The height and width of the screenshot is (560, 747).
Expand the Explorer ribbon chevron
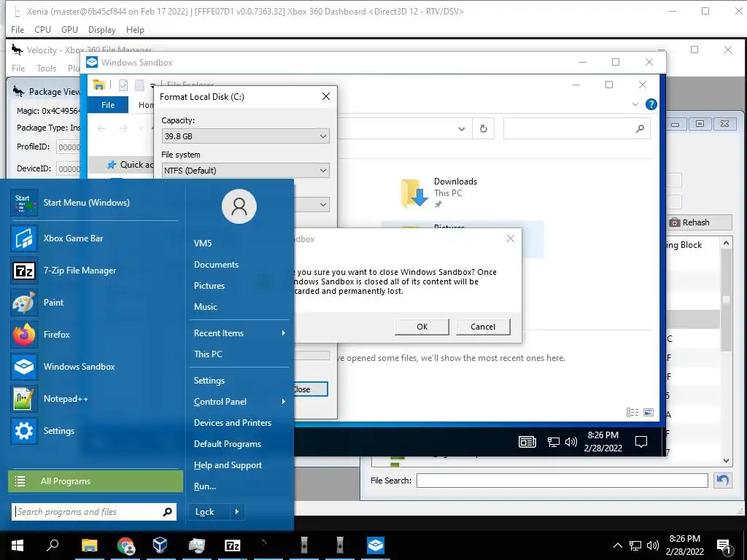[x=635, y=104]
